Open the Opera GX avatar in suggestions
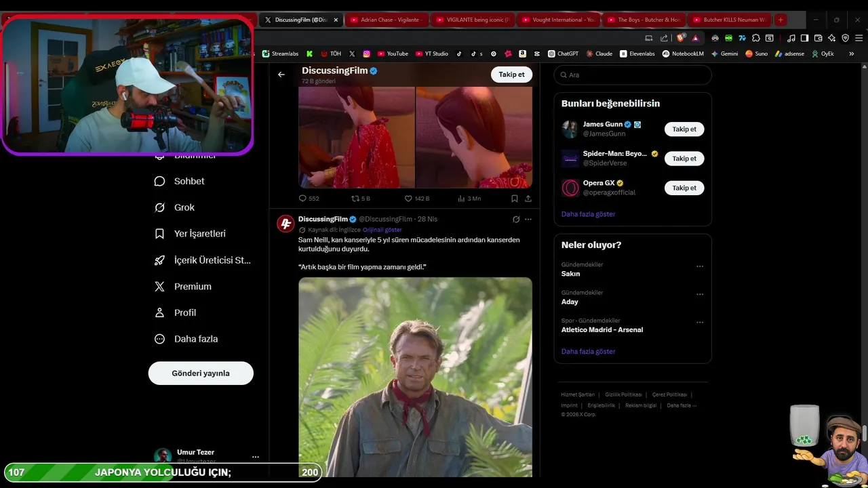Image resolution: width=868 pixels, height=488 pixels. 570,188
